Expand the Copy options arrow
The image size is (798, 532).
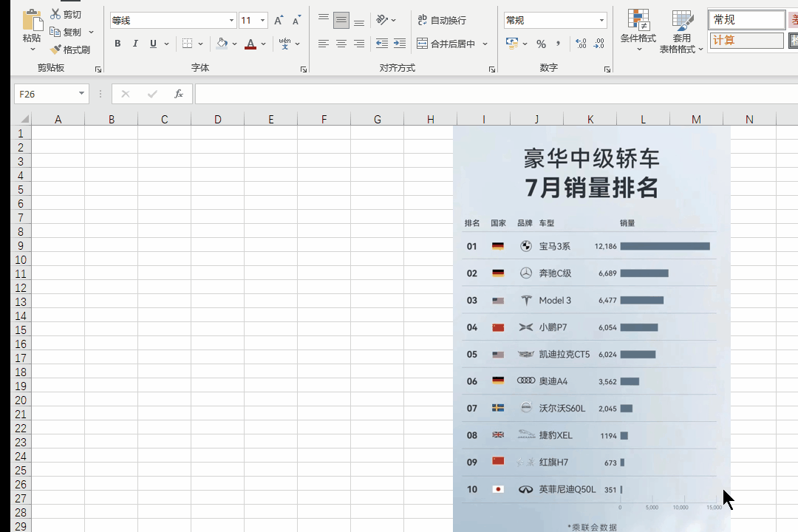tap(91, 32)
